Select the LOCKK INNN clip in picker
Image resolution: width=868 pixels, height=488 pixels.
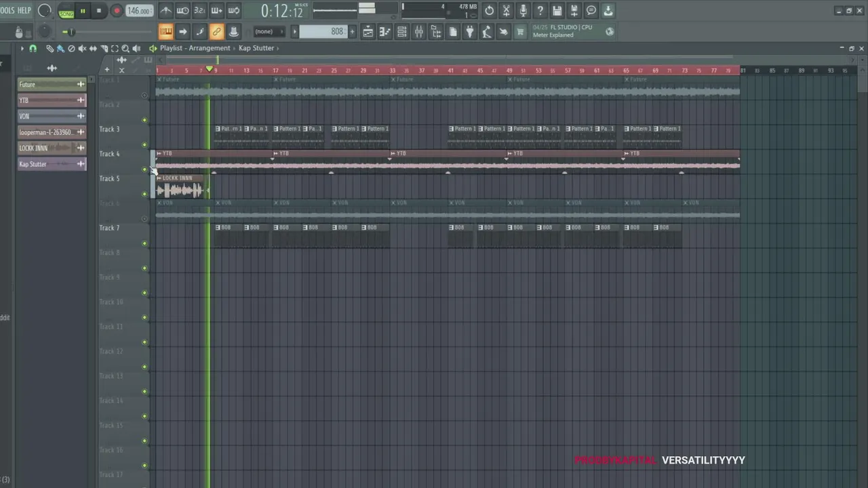click(52, 148)
